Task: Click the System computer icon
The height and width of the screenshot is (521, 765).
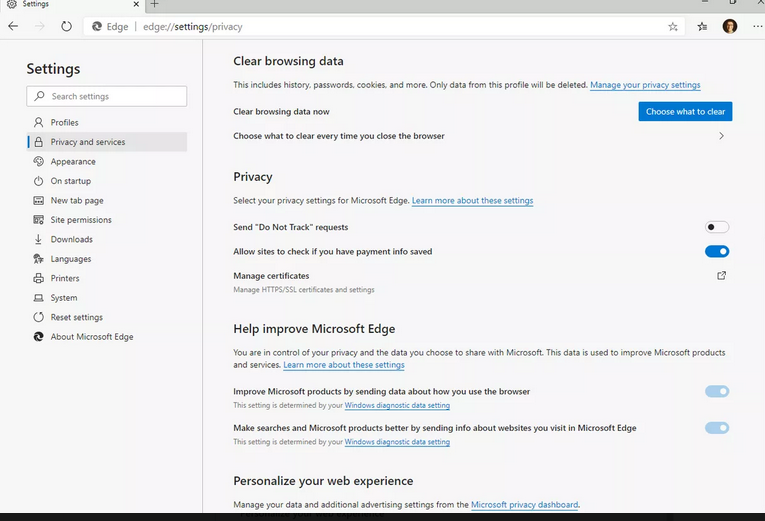Action: tap(39, 298)
